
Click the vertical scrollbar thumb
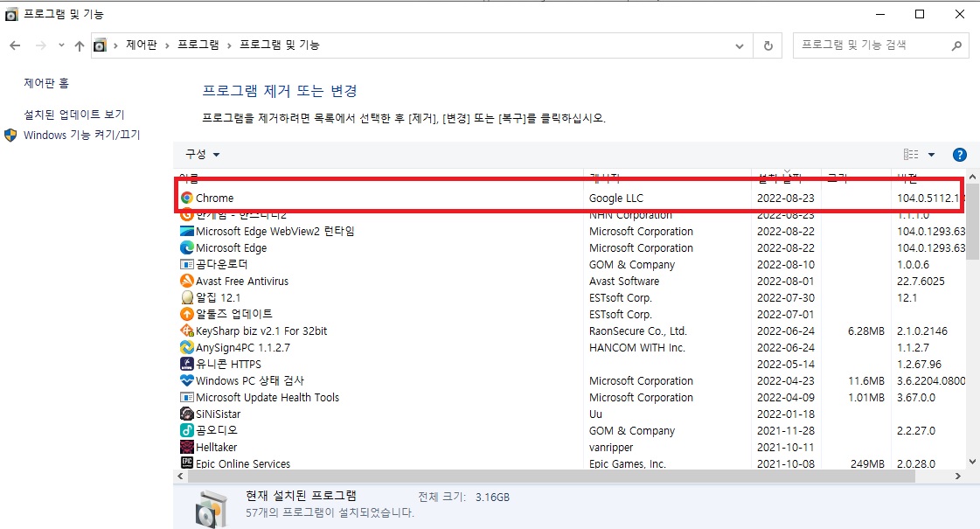[972, 221]
